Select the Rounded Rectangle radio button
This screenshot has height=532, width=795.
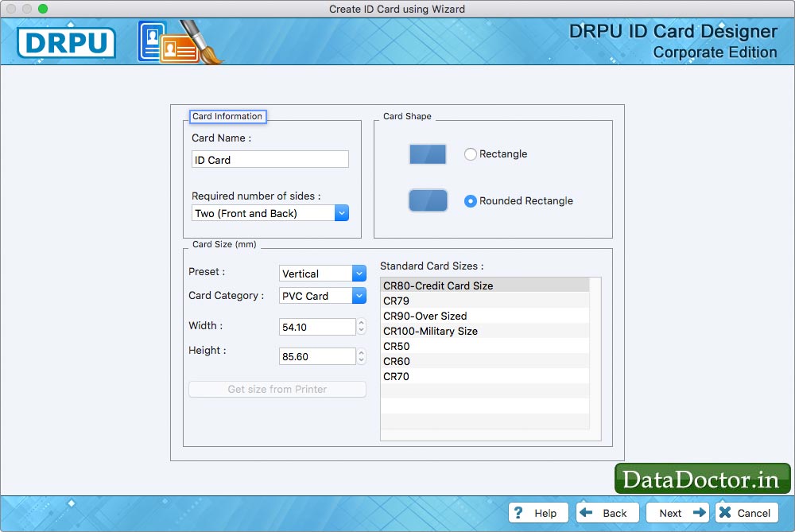[x=471, y=201]
